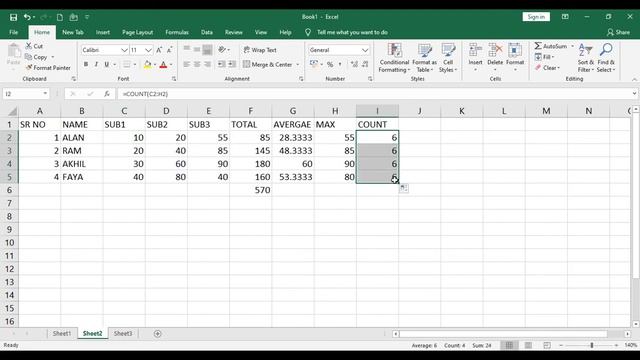Switch to the Formulas ribbon tab
This screenshot has height=360, width=640.
pos(177,32)
